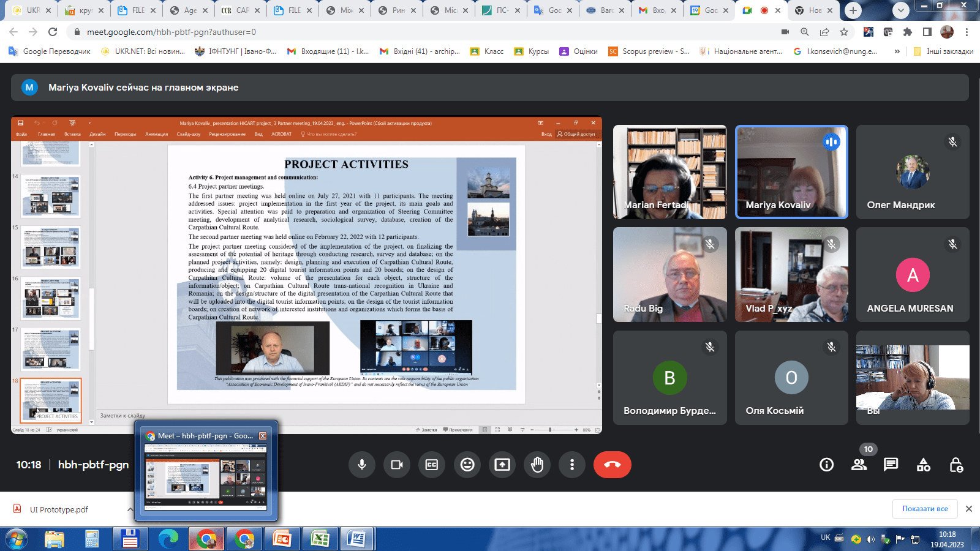Turn off the camera

[x=397, y=465]
